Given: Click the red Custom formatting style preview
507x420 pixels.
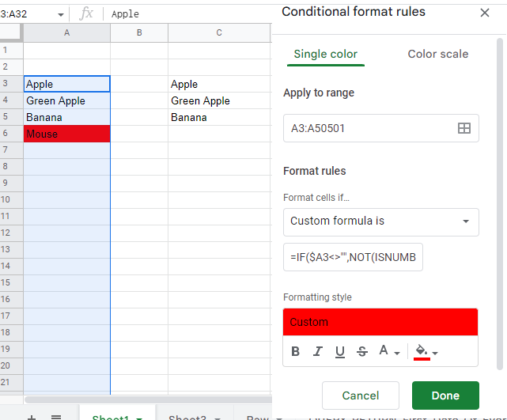Looking at the screenshot, I should (380, 322).
